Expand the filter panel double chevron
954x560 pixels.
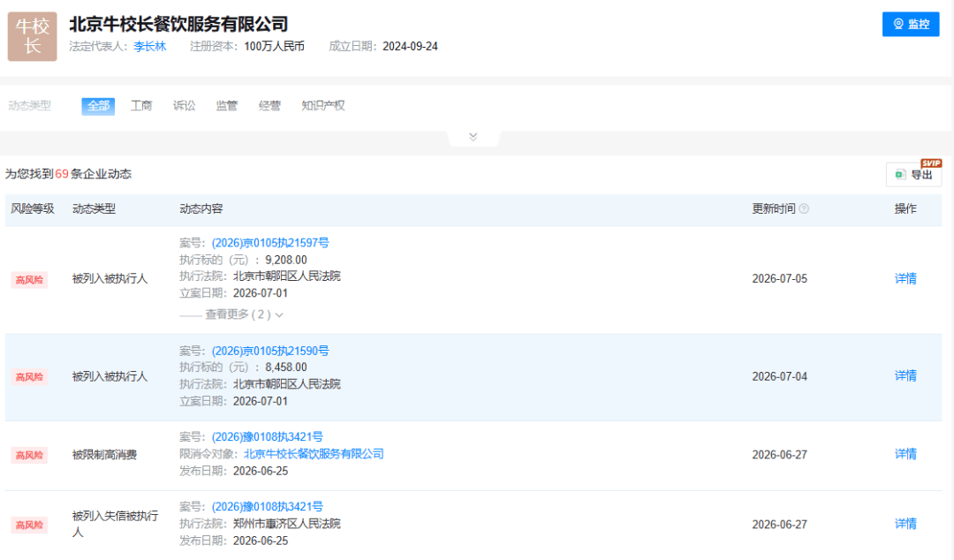coord(473,137)
